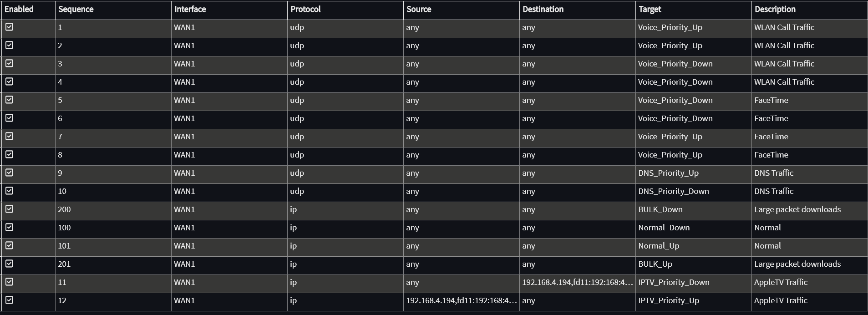
Task: Toggle Enabled checkbox on sequence 200 row
Action: click(10, 209)
